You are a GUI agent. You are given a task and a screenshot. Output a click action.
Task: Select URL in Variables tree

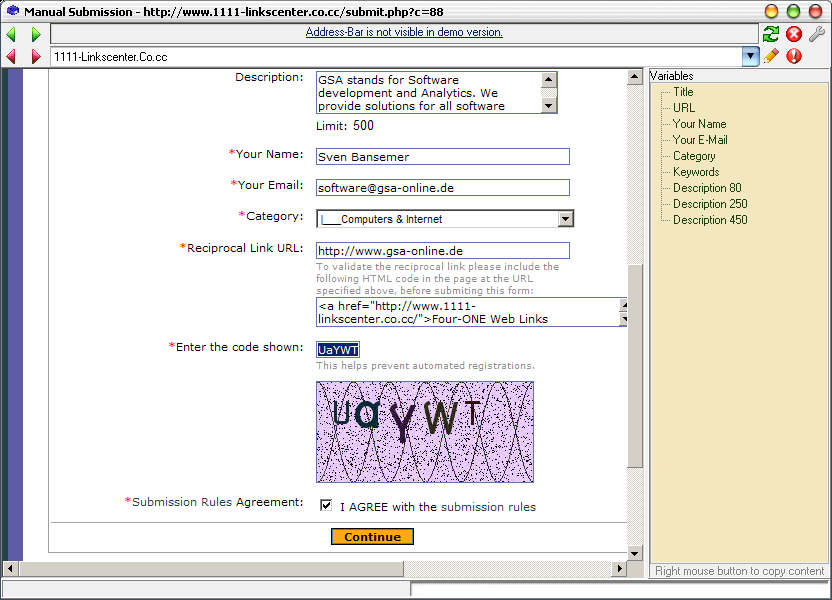pos(683,108)
